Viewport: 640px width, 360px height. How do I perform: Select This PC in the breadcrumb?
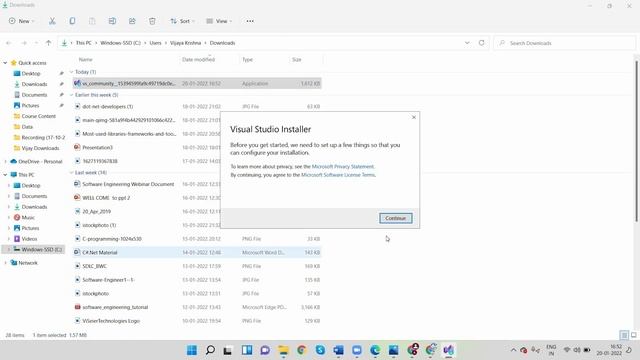tap(84, 43)
